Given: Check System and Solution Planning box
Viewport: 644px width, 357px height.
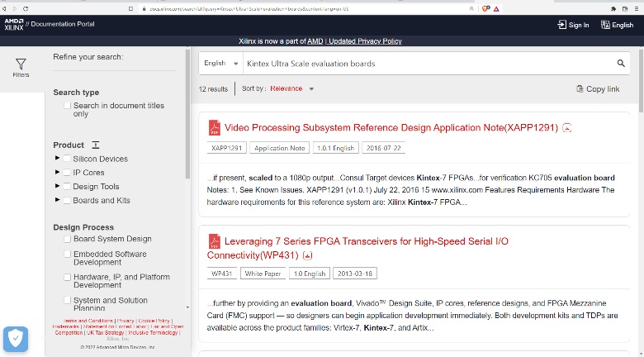Looking at the screenshot, I should pyautogui.click(x=68, y=301).
